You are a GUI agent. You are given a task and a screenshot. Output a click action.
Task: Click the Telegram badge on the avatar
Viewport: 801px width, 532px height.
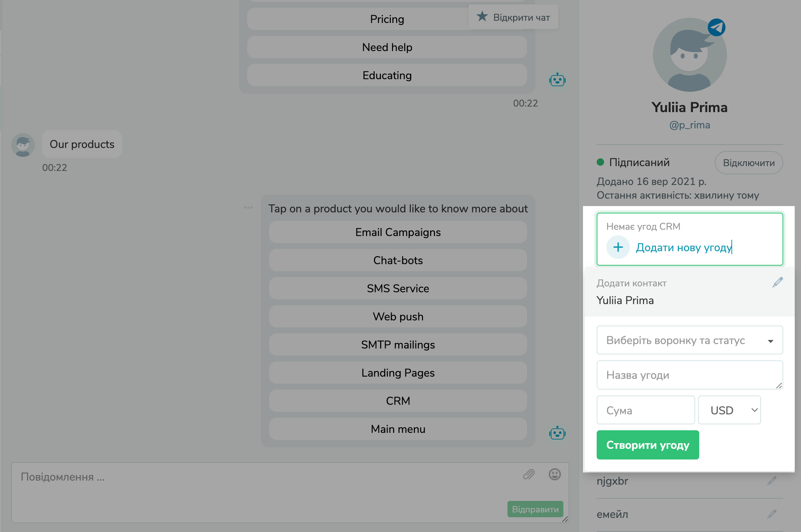pyautogui.click(x=716, y=27)
